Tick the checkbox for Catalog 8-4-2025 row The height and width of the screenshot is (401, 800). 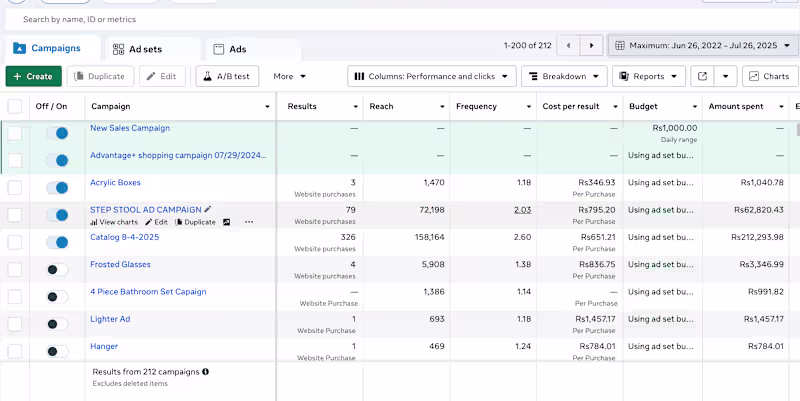coord(15,242)
